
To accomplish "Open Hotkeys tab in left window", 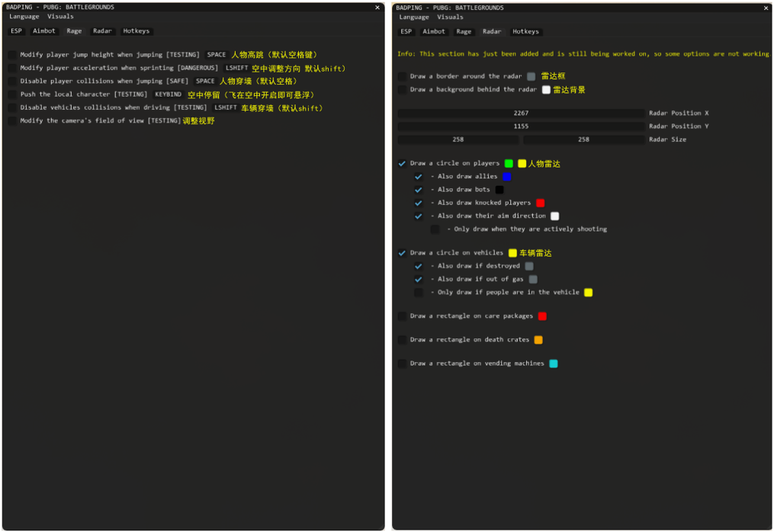I will tap(136, 30).
